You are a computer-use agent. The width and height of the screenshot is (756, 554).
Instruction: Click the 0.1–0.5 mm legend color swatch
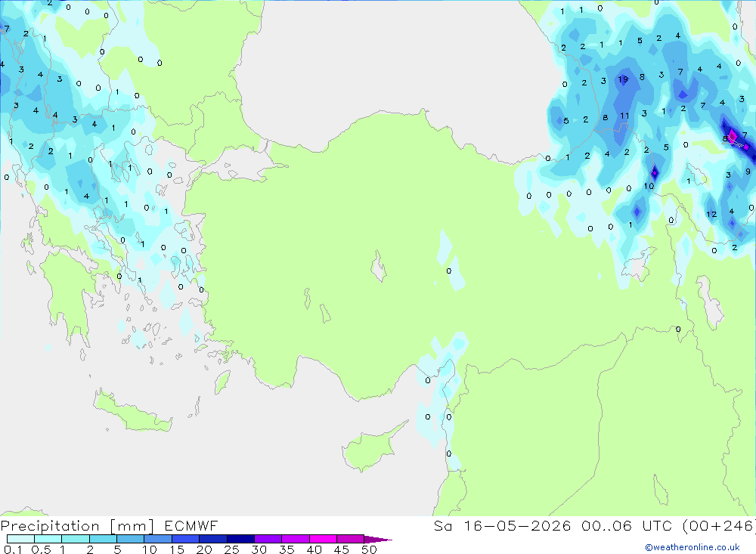tap(20, 539)
